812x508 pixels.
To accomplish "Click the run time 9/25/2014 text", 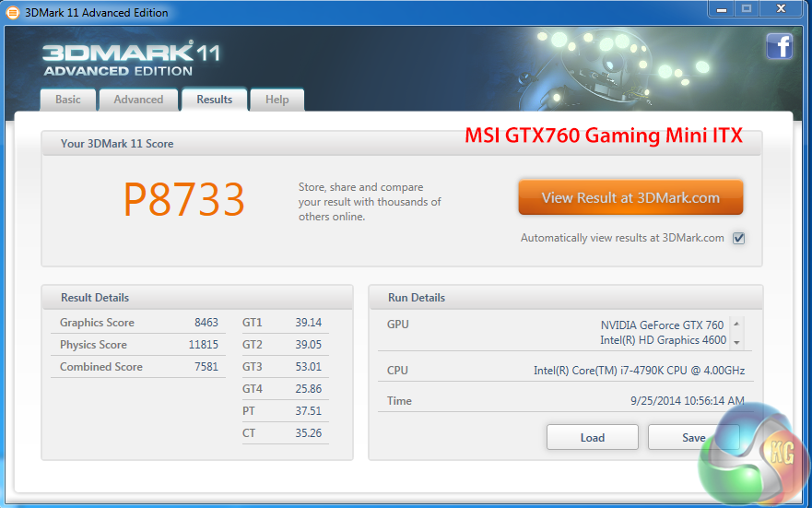I will tap(688, 401).
